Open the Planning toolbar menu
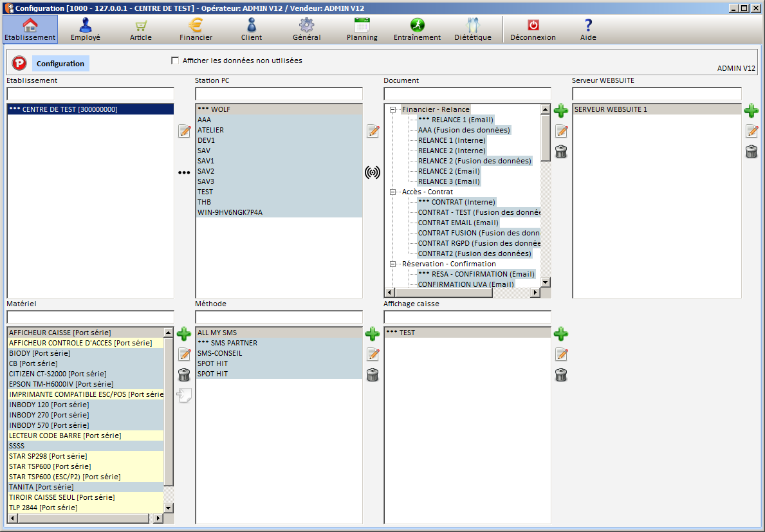 [362, 30]
